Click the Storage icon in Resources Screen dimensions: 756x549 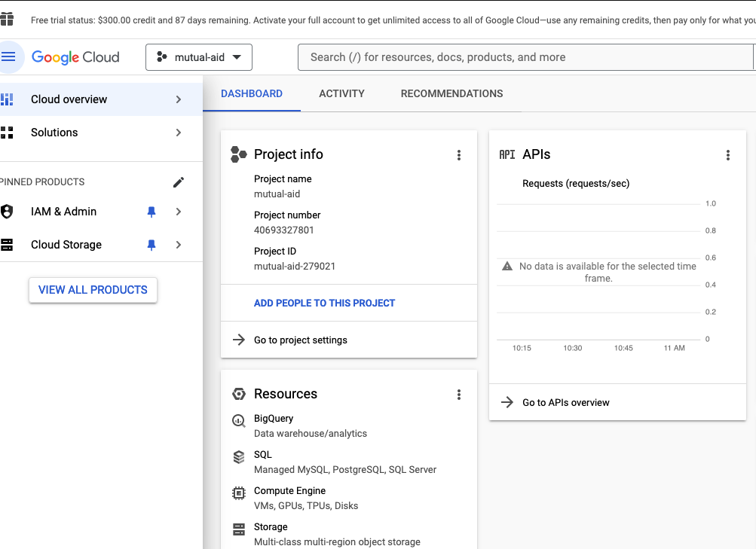[239, 529]
